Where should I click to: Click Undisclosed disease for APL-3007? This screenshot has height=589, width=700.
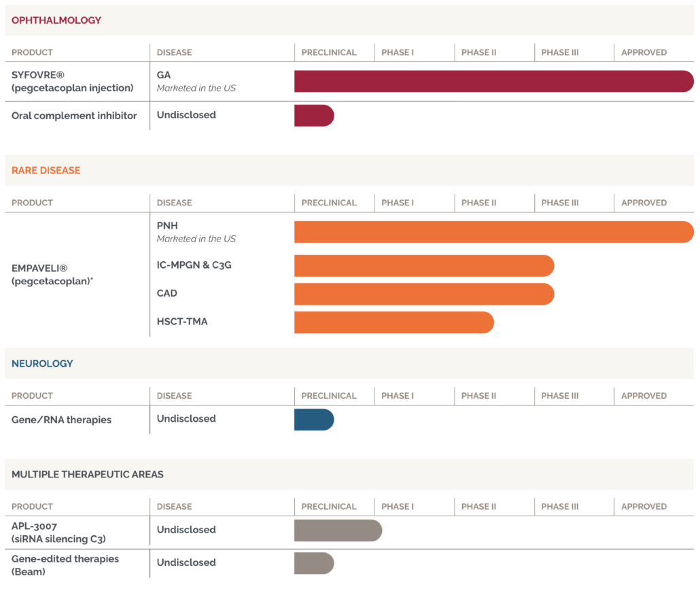186,530
